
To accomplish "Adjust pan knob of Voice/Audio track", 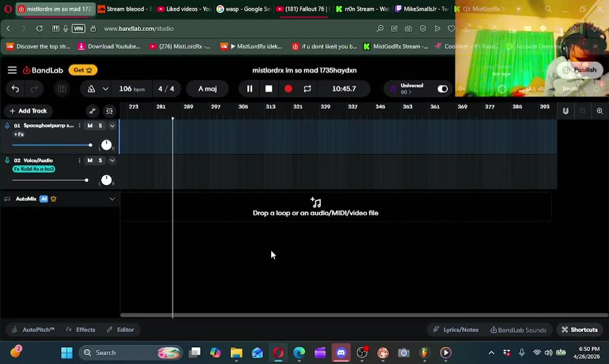I will (106, 180).
